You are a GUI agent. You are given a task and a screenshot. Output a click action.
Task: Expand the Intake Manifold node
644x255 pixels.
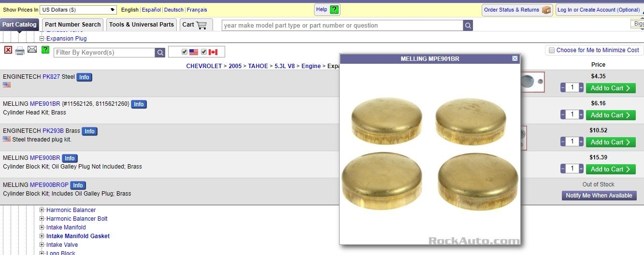[x=42, y=227]
